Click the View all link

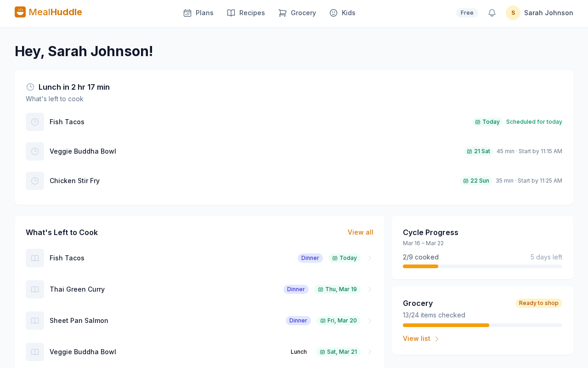point(361,232)
